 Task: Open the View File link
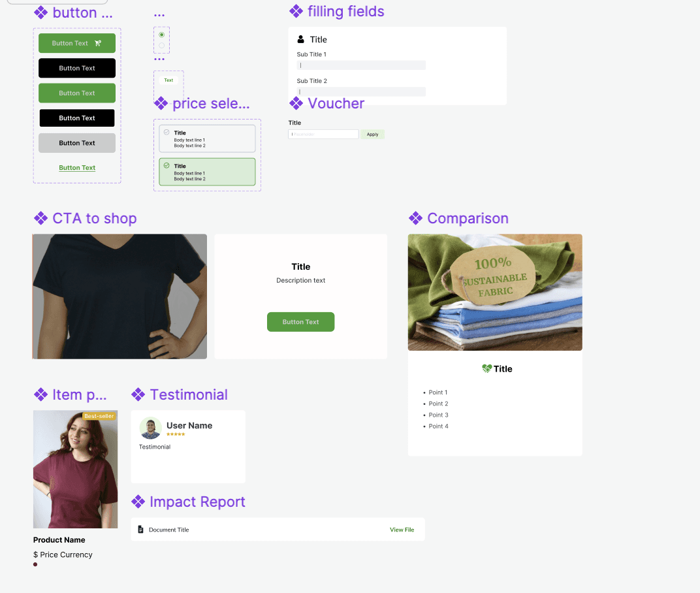tap(402, 530)
